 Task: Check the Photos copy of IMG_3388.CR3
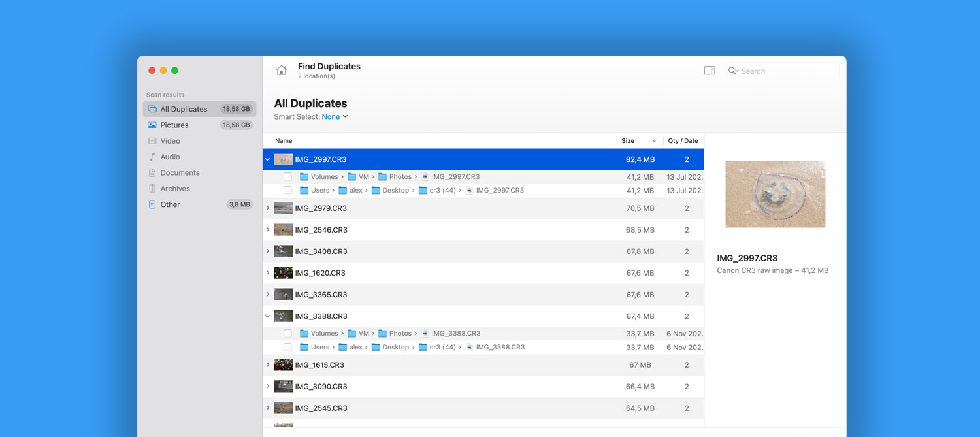coord(287,333)
